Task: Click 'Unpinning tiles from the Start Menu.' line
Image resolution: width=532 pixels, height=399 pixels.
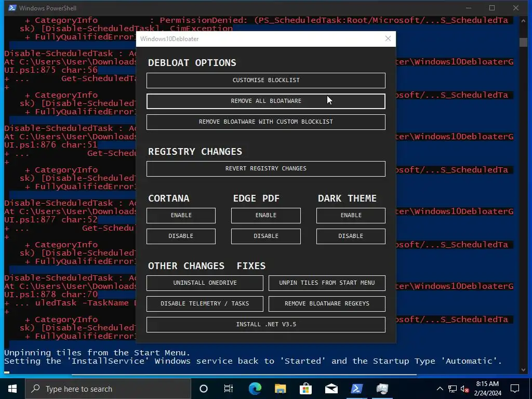Action: coord(97,353)
